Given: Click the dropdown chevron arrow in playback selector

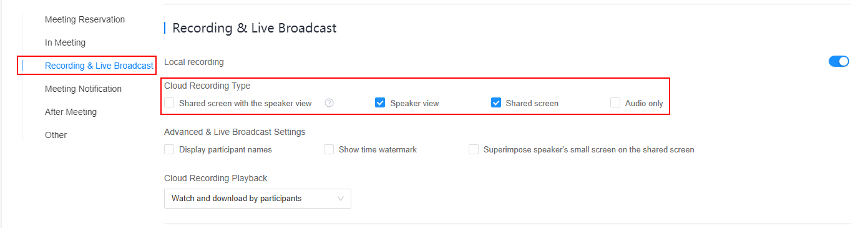Looking at the screenshot, I should (x=341, y=199).
